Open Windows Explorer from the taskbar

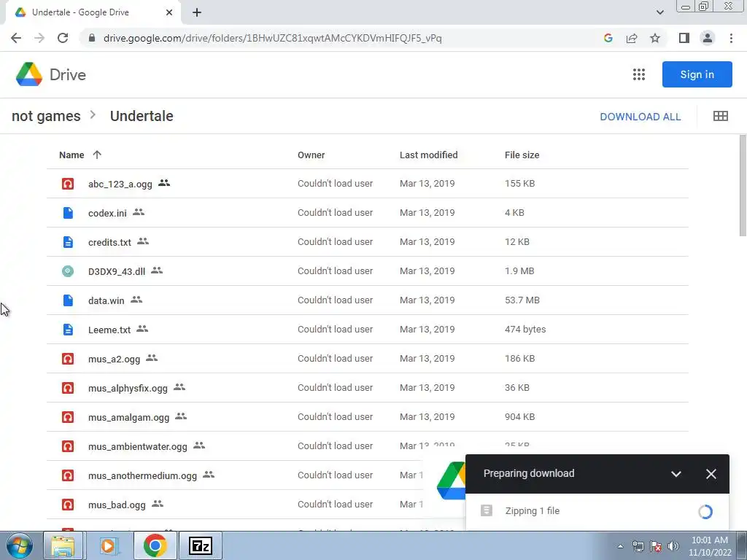coord(63,545)
